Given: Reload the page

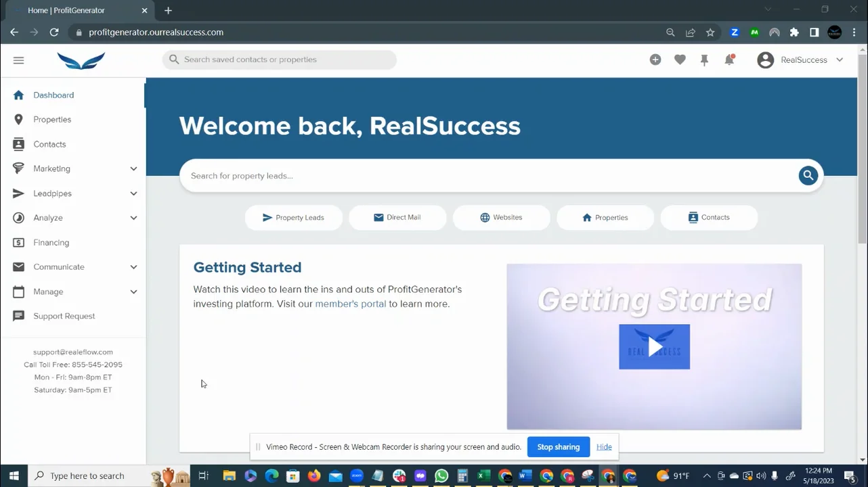Looking at the screenshot, I should 54,32.
